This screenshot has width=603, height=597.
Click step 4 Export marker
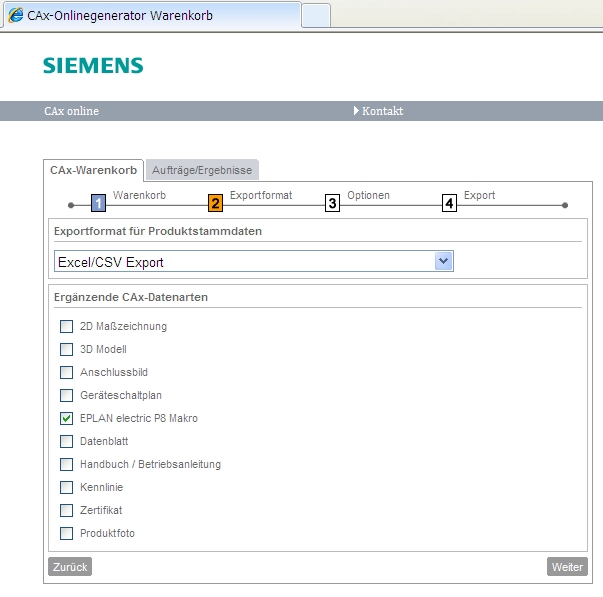coord(449,203)
